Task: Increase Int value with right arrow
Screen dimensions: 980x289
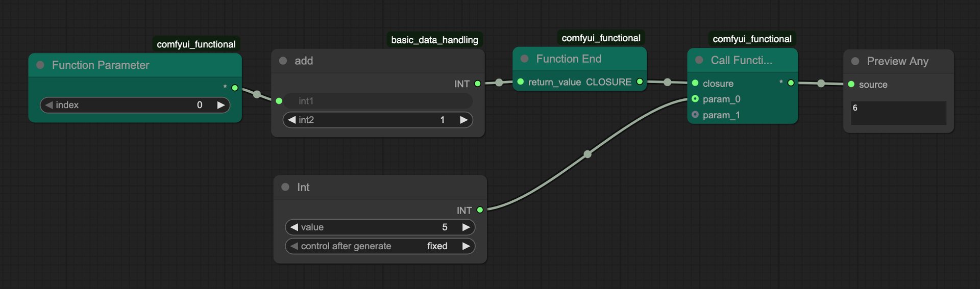Action: click(x=466, y=227)
